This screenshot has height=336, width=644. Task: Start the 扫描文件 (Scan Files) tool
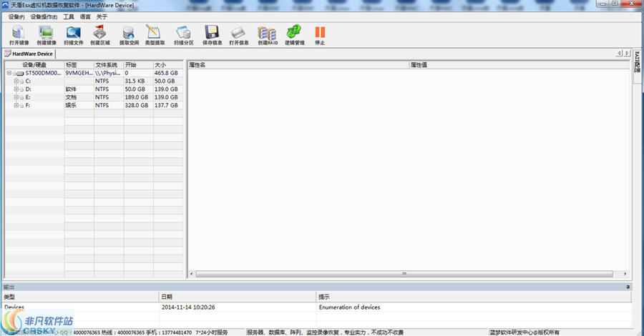[x=74, y=33]
